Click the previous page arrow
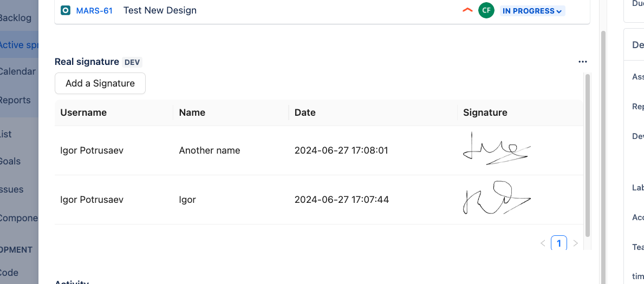The image size is (644, 284). (x=543, y=243)
